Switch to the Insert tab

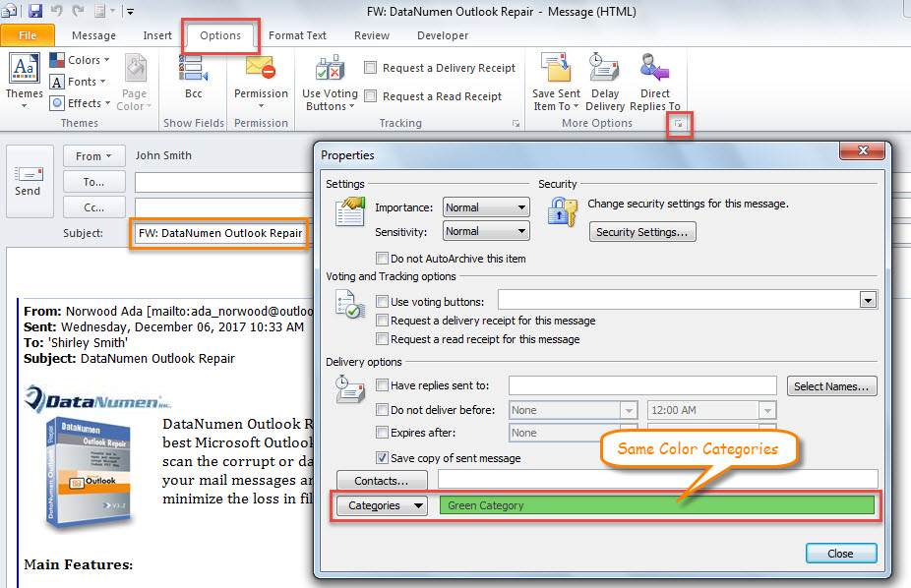click(157, 35)
